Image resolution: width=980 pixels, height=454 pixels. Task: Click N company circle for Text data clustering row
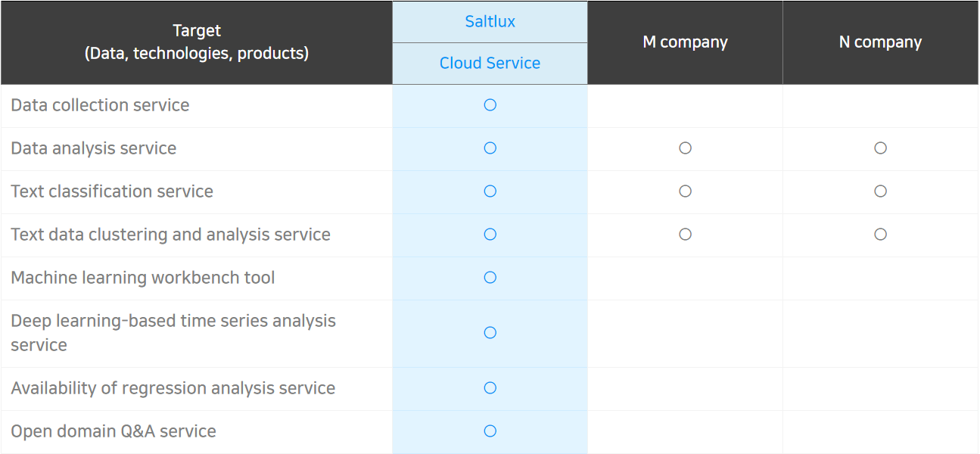880,235
